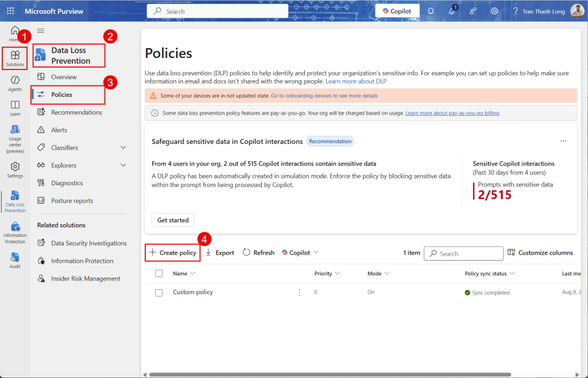
Task: Open the Learn more about DLP link
Action: click(x=356, y=81)
